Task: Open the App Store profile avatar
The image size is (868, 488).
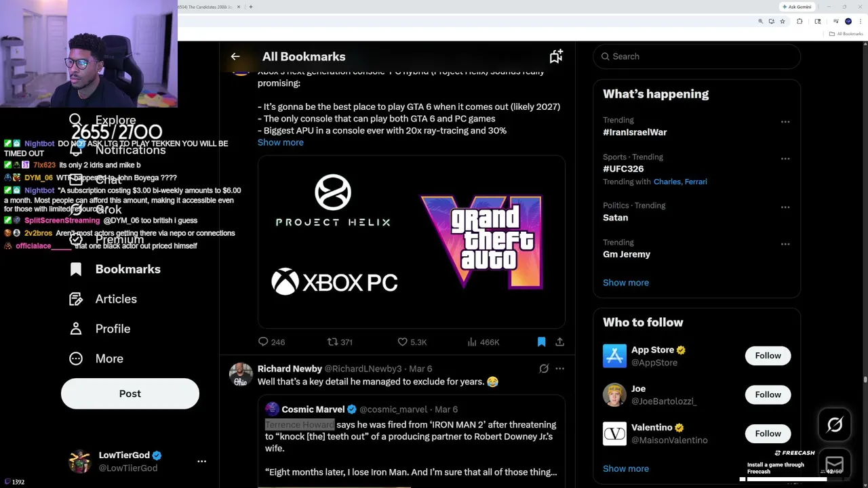Action: click(614, 356)
